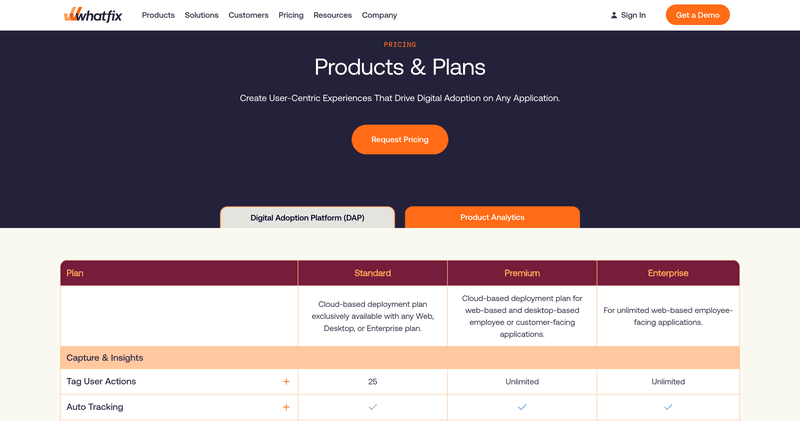800x421 pixels.
Task: Open the Customers menu
Action: click(248, 15)
